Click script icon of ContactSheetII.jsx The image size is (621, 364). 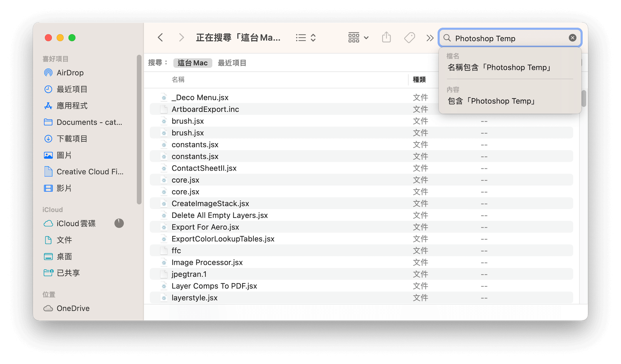pyautogui.click(x=164, y=168)
